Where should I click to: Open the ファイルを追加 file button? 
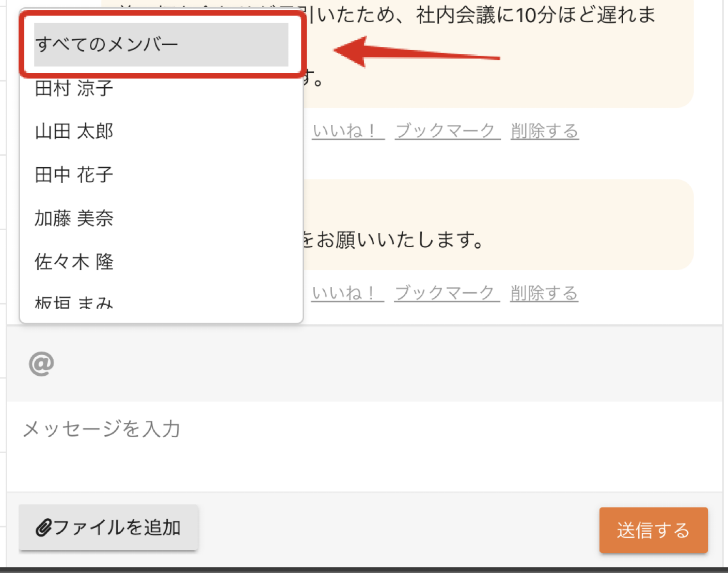point(108,528)
